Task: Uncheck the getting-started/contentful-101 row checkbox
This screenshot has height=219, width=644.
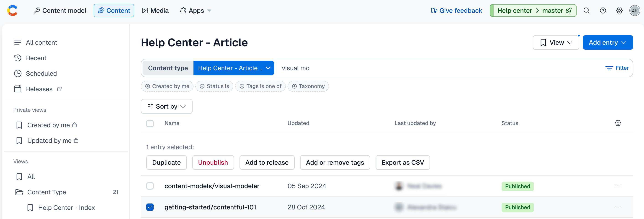Action: click(150, 207)
